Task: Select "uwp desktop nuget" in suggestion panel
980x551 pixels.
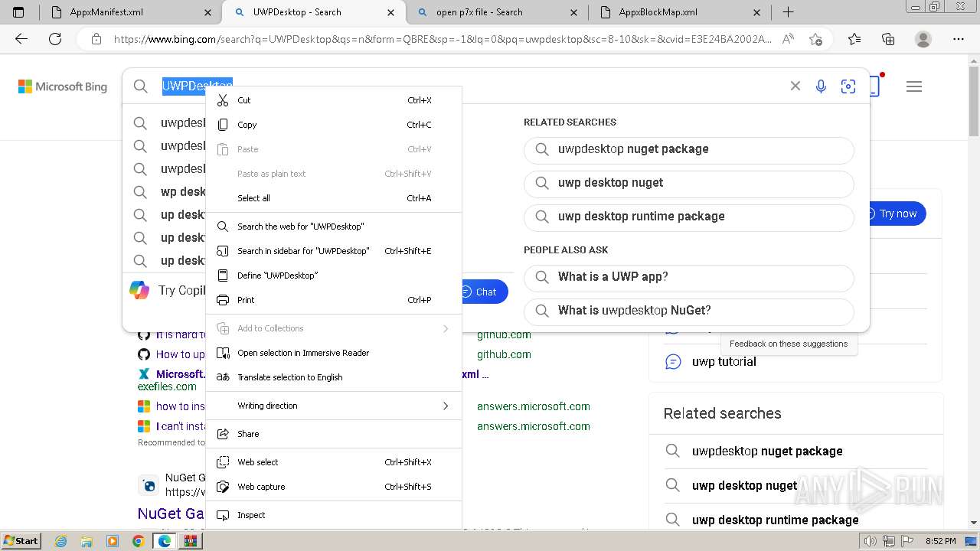Action: 689,183
